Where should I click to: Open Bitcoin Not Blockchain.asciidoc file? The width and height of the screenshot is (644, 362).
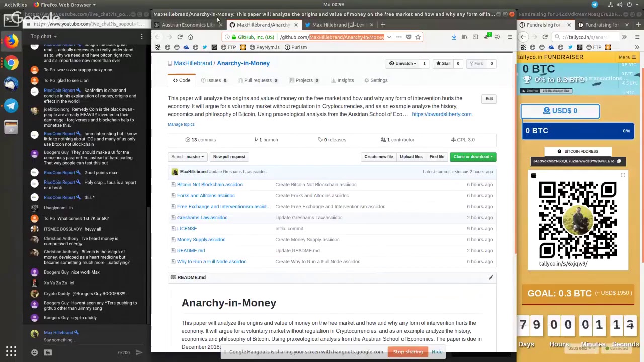(210, 185)
